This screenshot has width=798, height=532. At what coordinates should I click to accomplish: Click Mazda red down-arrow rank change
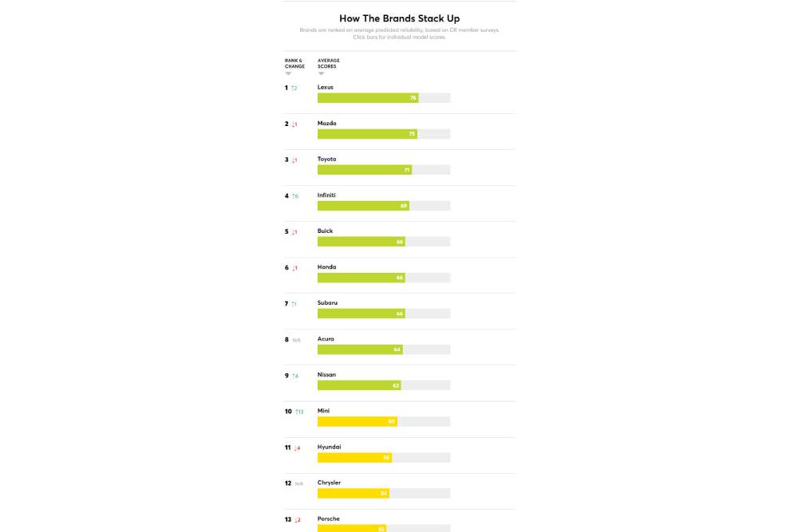[294, 124]
